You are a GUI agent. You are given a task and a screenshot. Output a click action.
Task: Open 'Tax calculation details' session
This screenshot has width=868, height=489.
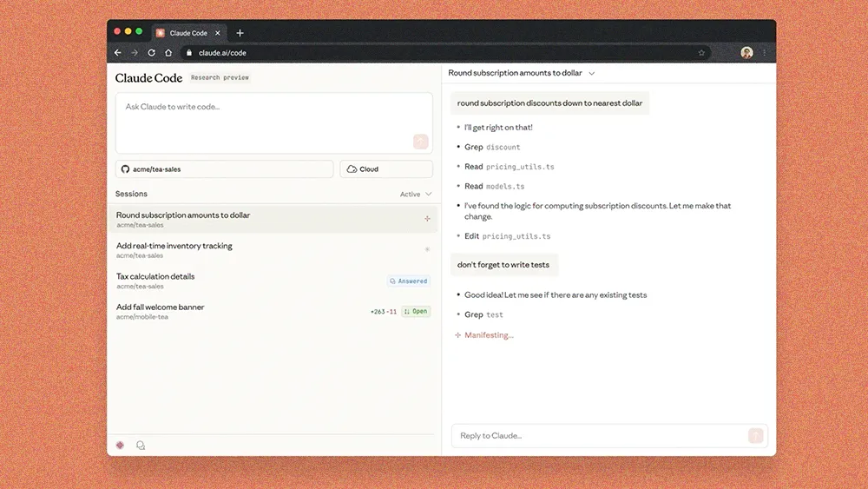tap(273, 281)
